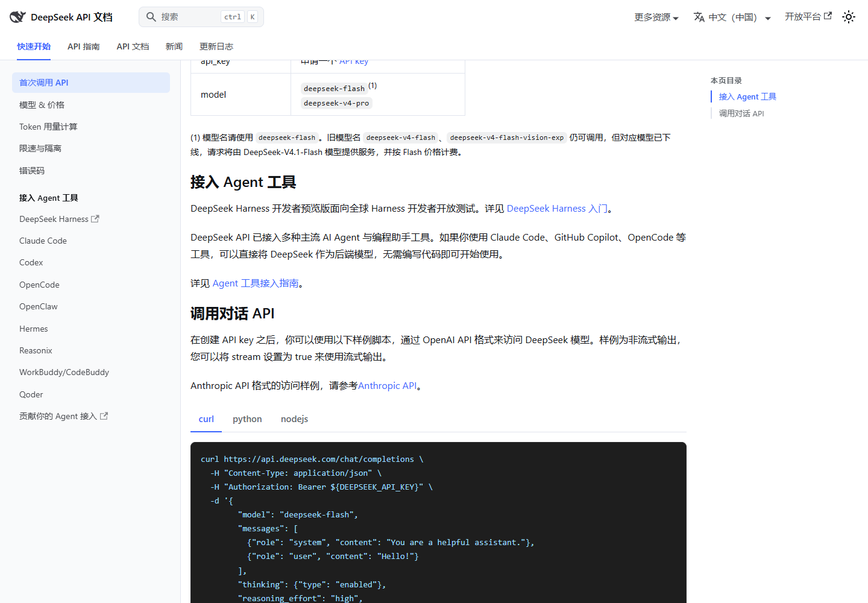Open 首次调用 API in sidebar

91,83
